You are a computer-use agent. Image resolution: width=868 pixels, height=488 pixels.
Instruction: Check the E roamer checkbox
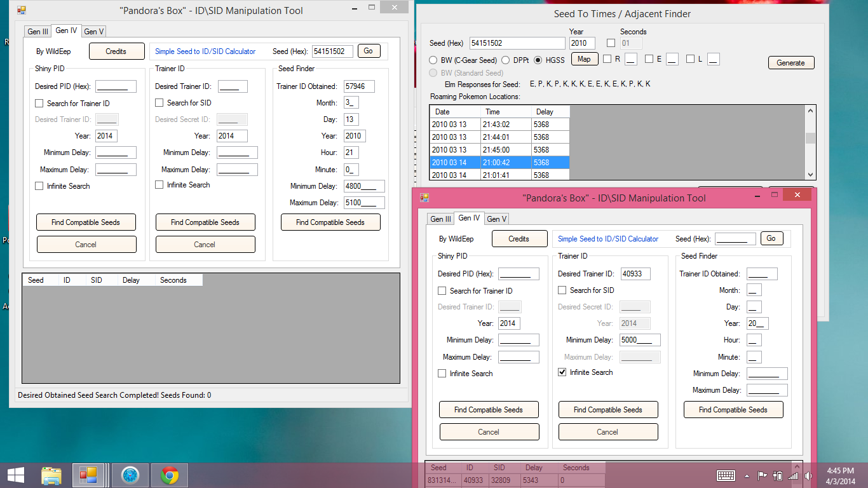649,59
